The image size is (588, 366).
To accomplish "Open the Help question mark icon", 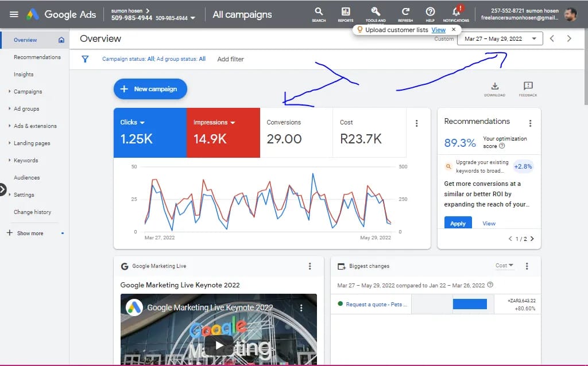I will click(430, 12).
